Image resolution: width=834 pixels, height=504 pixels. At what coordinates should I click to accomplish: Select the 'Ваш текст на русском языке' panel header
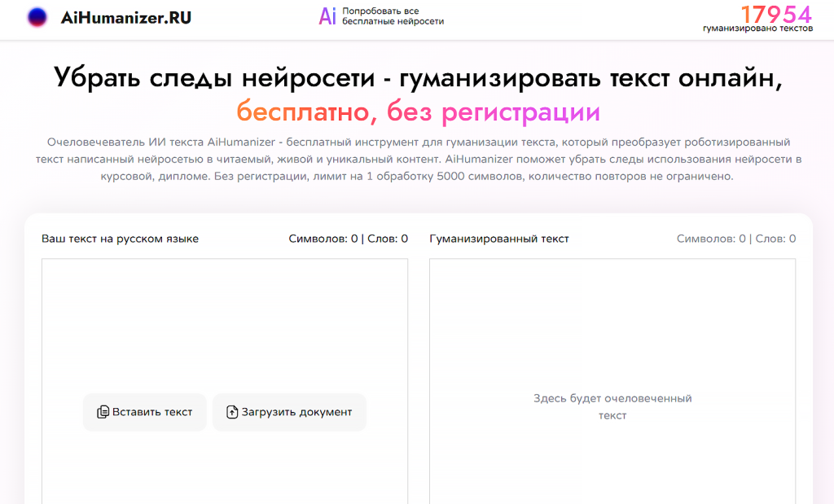(119, 239)
